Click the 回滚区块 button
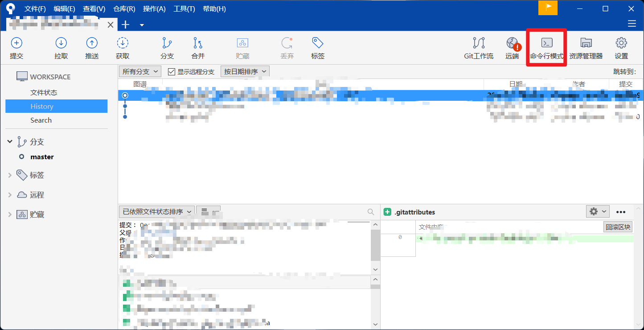This screenshot has height=330, width=644. (618, 227)
